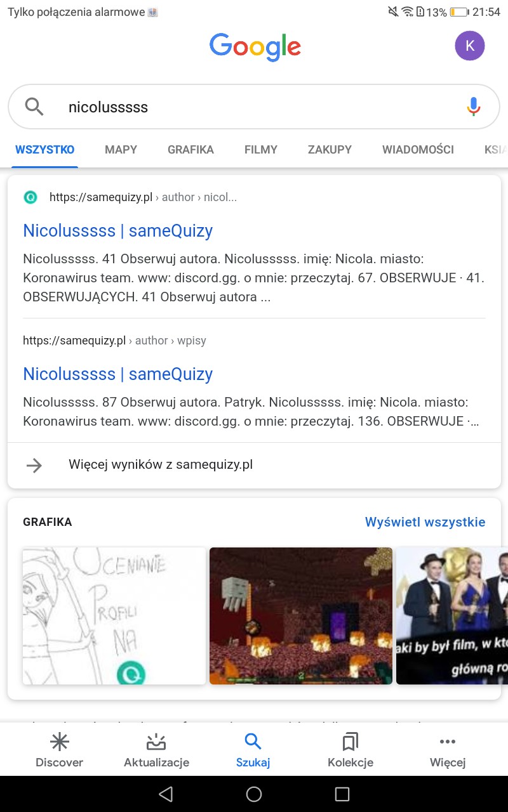Open Aktualizacje updates icon

pos(156,742)
